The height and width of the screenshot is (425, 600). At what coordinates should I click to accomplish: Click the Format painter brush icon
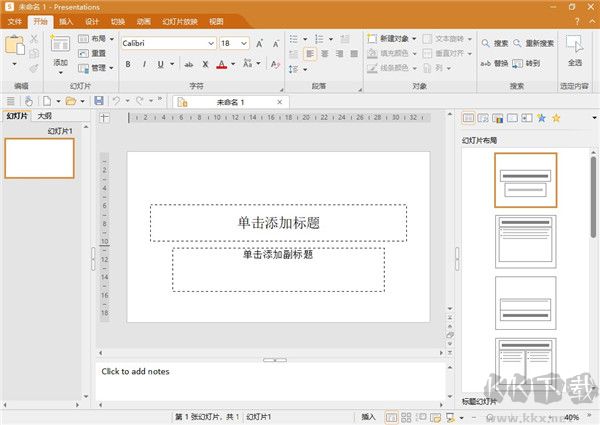click(x=34, y=68)
